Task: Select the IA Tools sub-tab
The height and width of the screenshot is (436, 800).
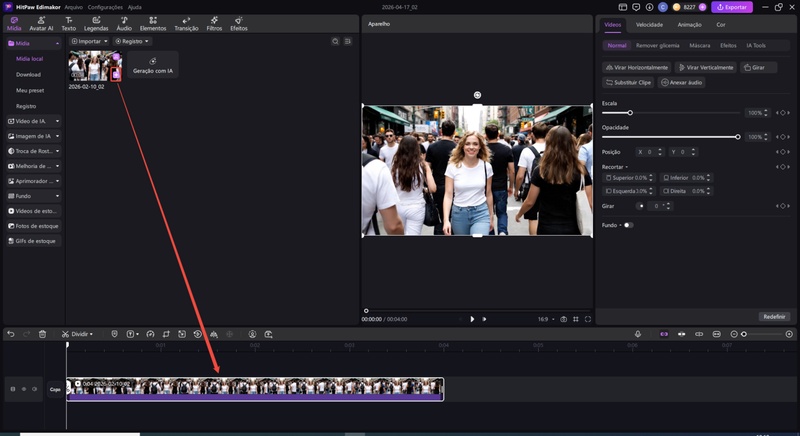Action: [x=756, y=45]
